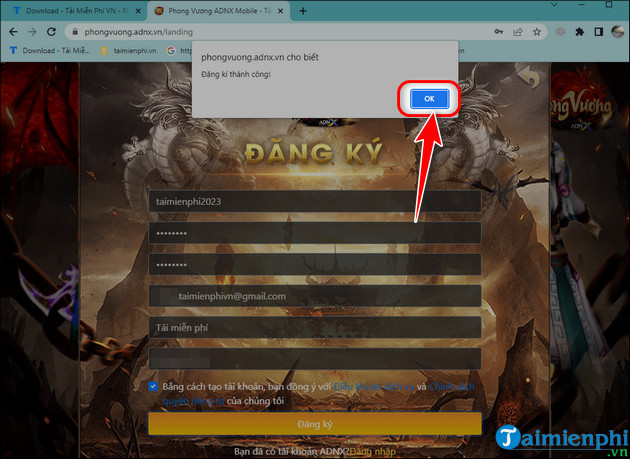Open the Google bookmark in bookmarks bar

pos(179,51)
